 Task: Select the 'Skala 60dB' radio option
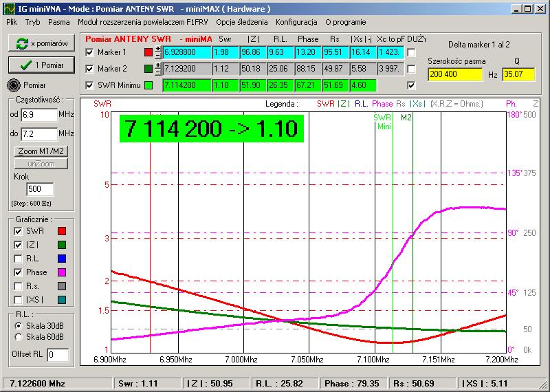pyautogui.click(x=18, y=337)
